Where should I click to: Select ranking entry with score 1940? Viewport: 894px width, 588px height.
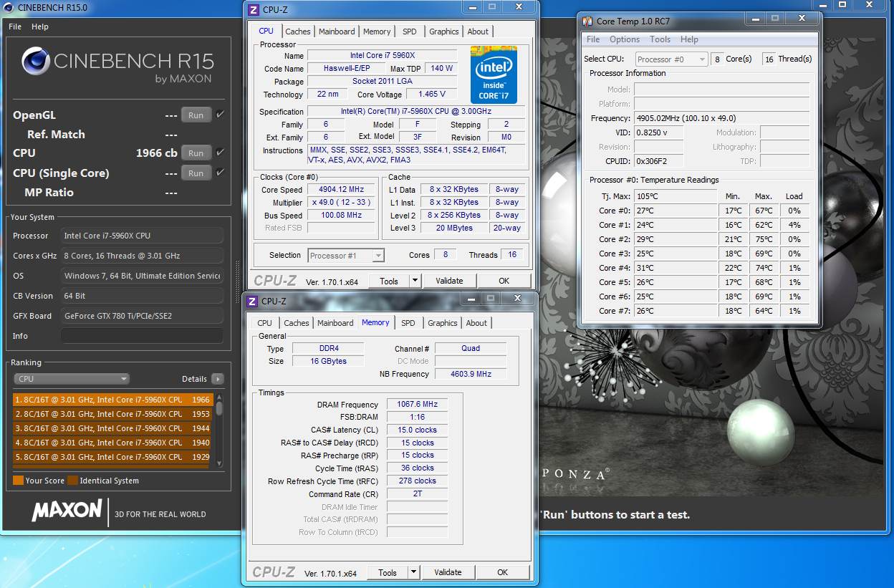(112, 443)
